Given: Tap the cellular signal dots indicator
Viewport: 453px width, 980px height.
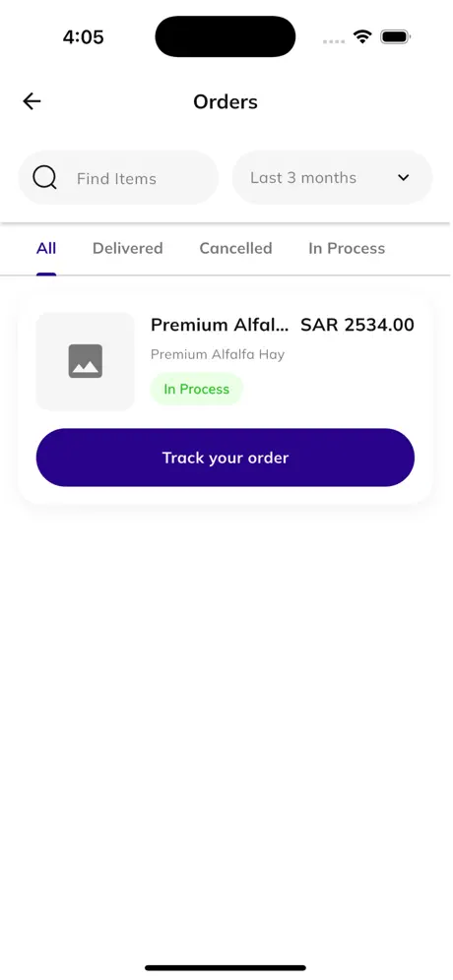Looking at the screenshot, I should (334, 41).
